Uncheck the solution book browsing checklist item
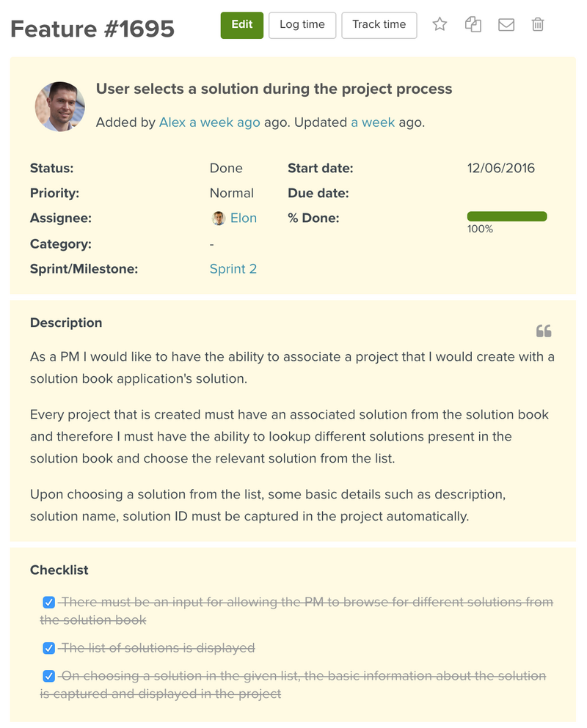Screen dimensions: 587x728 [48, 602]
